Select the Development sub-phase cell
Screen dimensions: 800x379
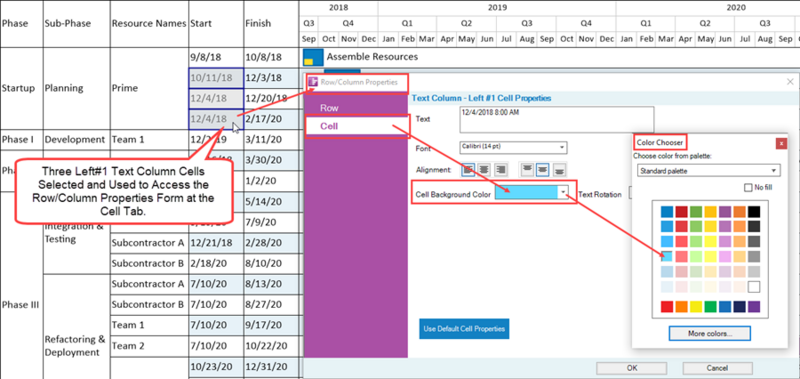tap(77, 139)
